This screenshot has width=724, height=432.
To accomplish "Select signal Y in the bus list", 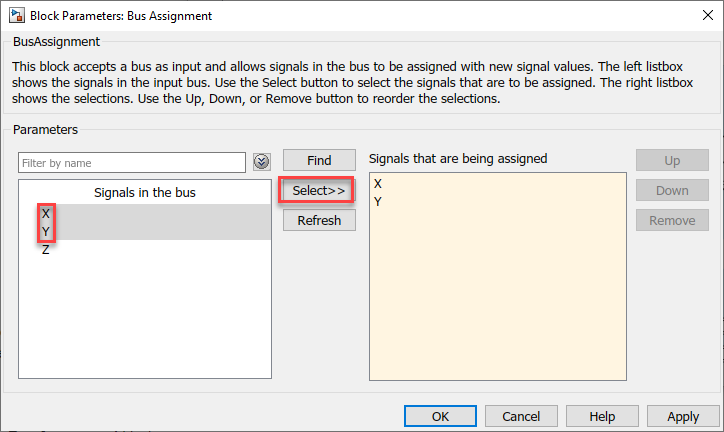I will (x=46, y=232).
